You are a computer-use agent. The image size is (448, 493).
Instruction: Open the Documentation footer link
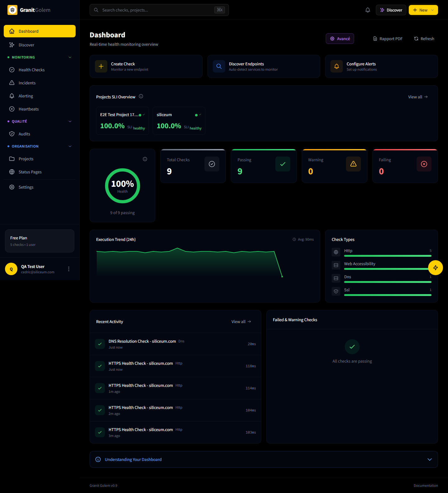coord(426,486)
